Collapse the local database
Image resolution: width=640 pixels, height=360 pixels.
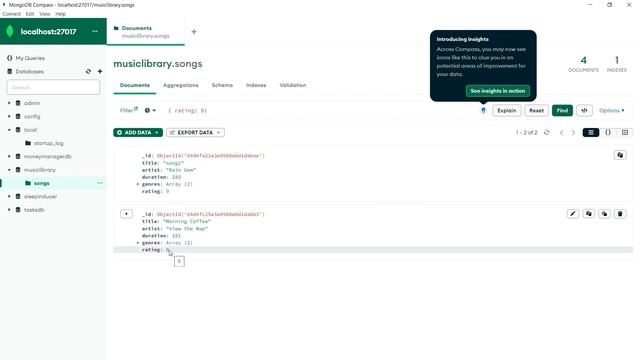(9, 130)
